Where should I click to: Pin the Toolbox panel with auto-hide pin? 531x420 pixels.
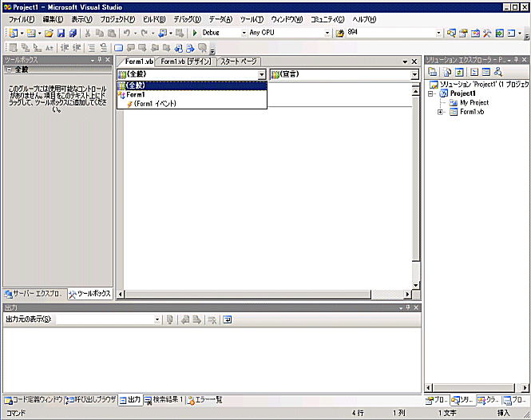coord(100,60)
